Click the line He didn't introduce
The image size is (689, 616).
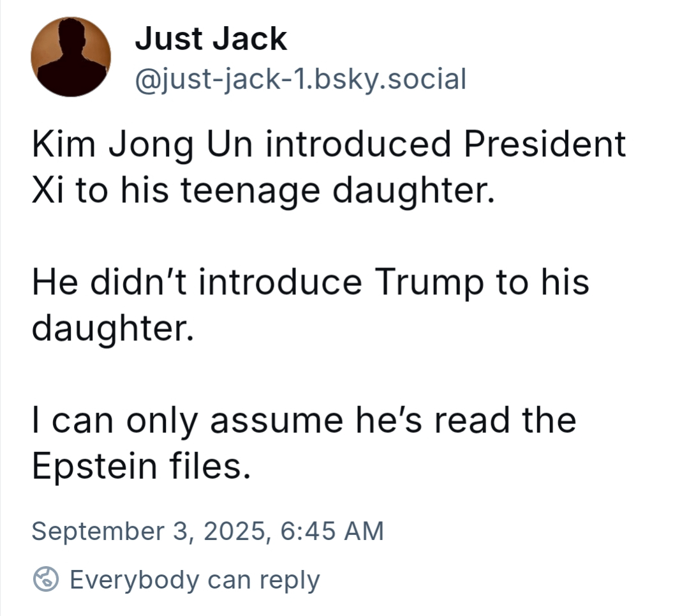[x=197, y=282]
